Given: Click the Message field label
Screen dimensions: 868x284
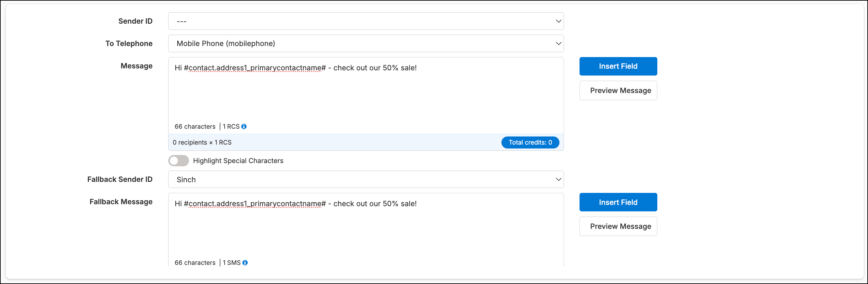Looking at the screenshot, I should 136,66.
